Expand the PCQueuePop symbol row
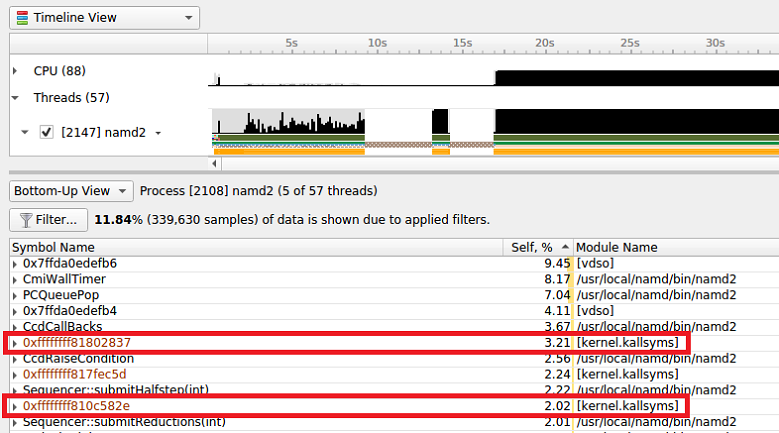 point(15,295)
